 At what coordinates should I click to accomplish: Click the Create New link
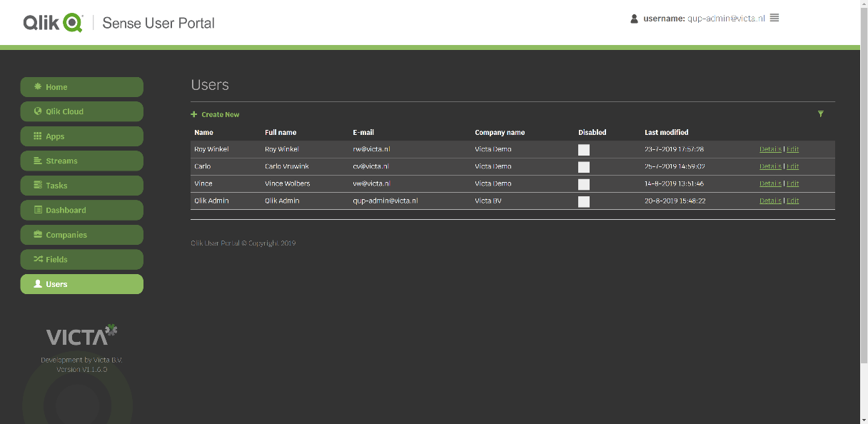(x=221, y=114)
